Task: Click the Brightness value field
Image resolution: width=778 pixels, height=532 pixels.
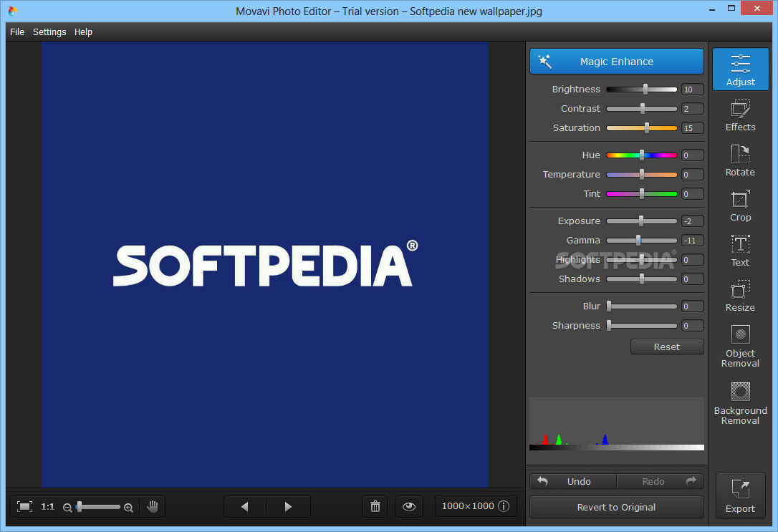Action: coord(693,90)
